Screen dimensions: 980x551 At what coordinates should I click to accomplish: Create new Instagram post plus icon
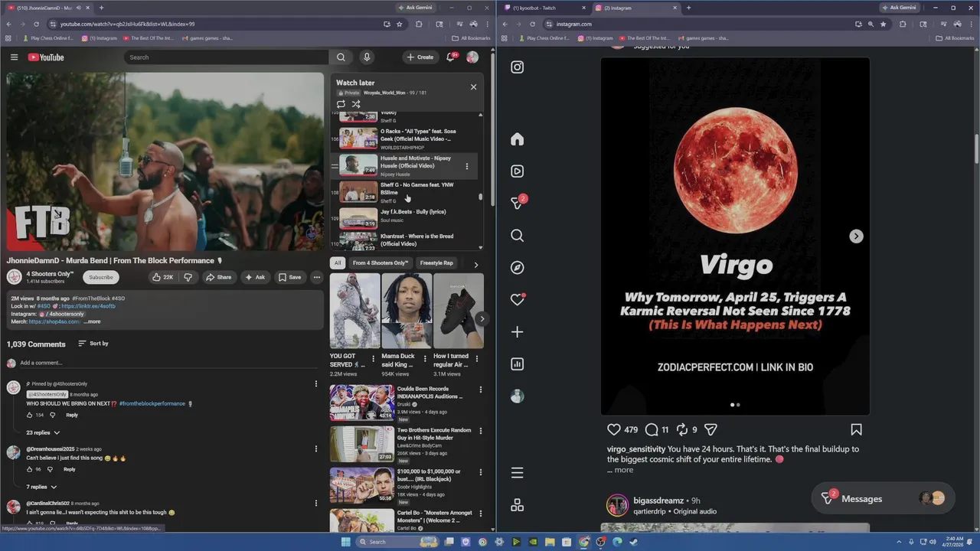tap(518, 332)
